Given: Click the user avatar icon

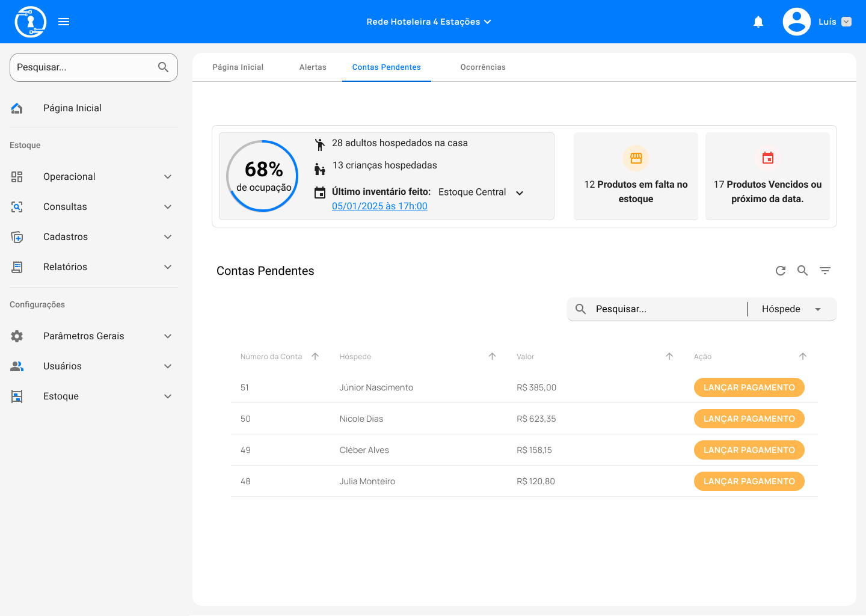Looking at the screenshot, I should pyautogui.click(x=796, y=22).
